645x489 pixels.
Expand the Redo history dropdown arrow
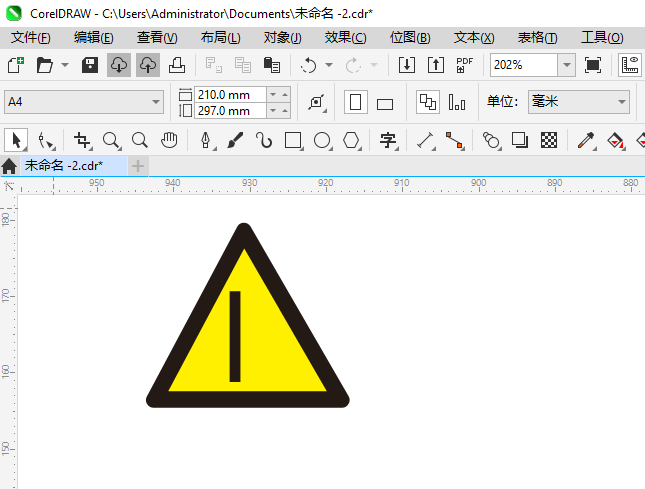(374, 65)
